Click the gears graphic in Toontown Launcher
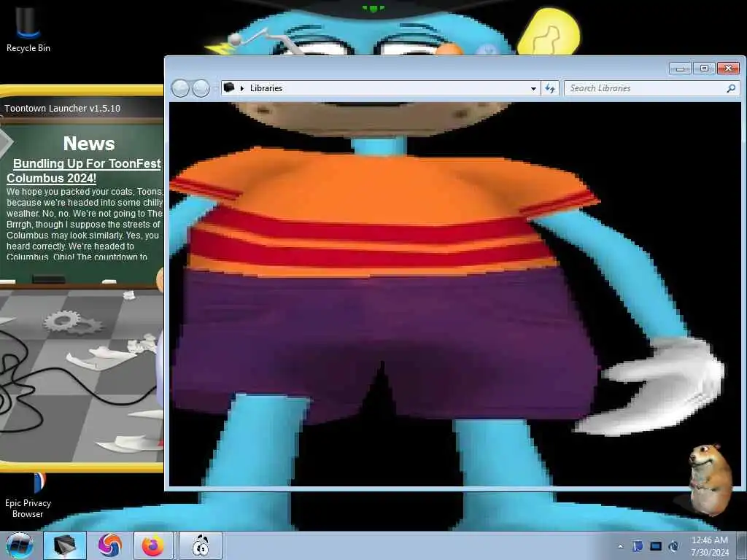747x560 pixels. 72,322
